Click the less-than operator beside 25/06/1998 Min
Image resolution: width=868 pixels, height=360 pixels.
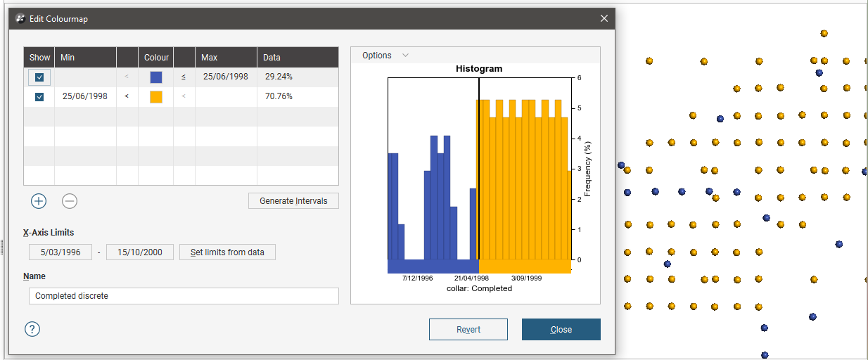(127, 96)
